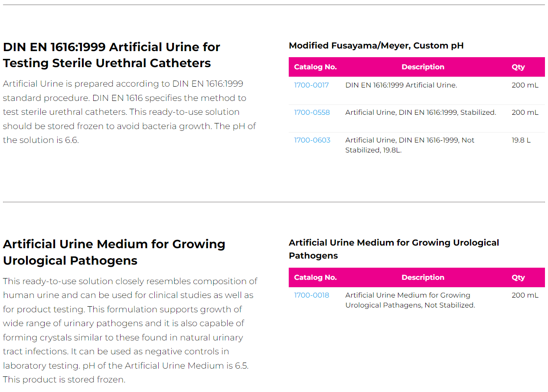Click Catalog No. header in Urological Pathogens table

[315, 278]
